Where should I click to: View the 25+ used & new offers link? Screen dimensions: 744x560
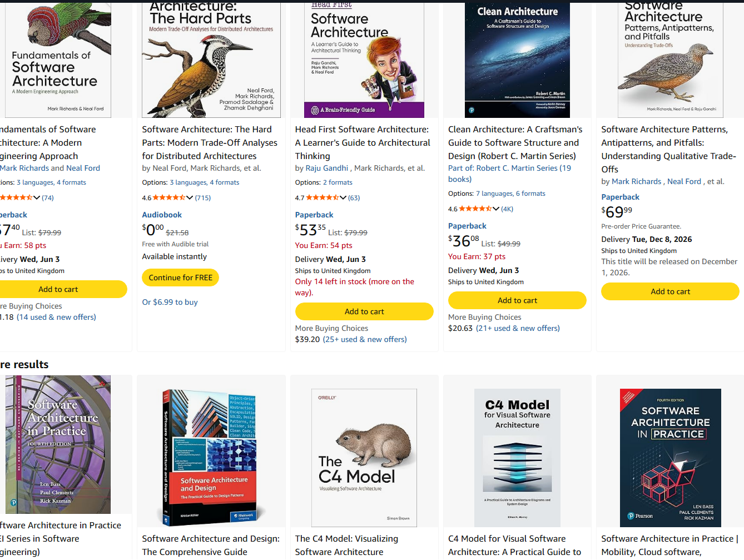coord(365,339)
